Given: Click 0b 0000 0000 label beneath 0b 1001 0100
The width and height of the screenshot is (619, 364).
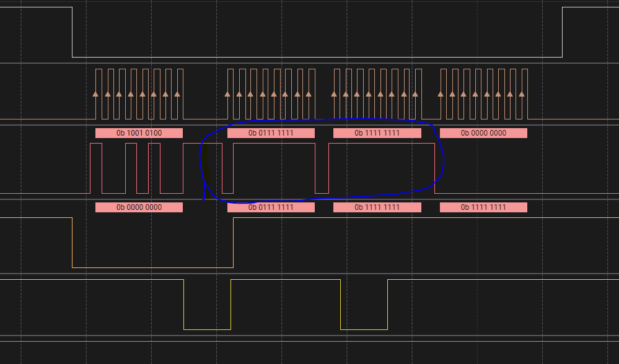Looking at the screenshot, I should (x=139, y=207).
